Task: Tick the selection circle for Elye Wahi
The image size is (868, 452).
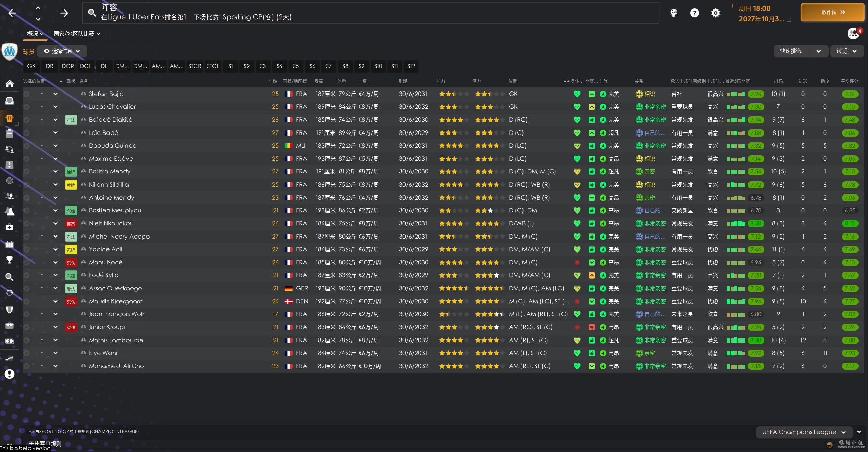Action: pyautogui.click(x=27, y=353)
